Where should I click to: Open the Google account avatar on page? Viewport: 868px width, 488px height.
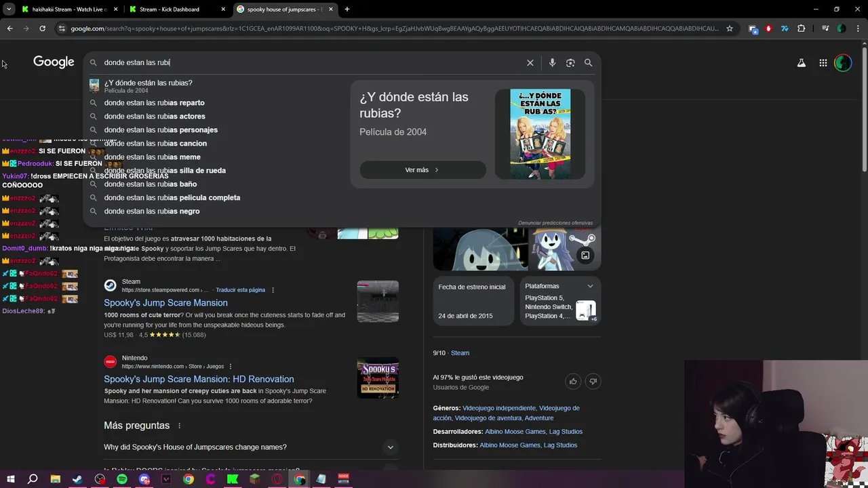pyautogui.click(x=843, y=62)
